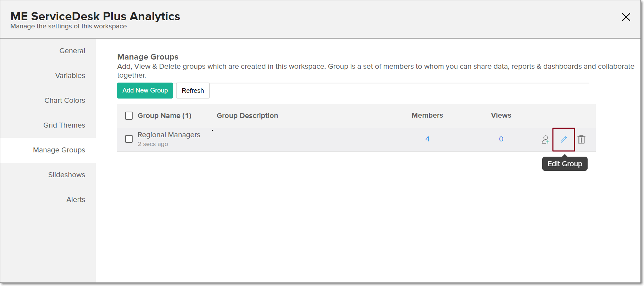Image resolution: width=644 pixels, height=286 pixels.
Task: Open the members count link showing 4
Action: click(427, 139)
